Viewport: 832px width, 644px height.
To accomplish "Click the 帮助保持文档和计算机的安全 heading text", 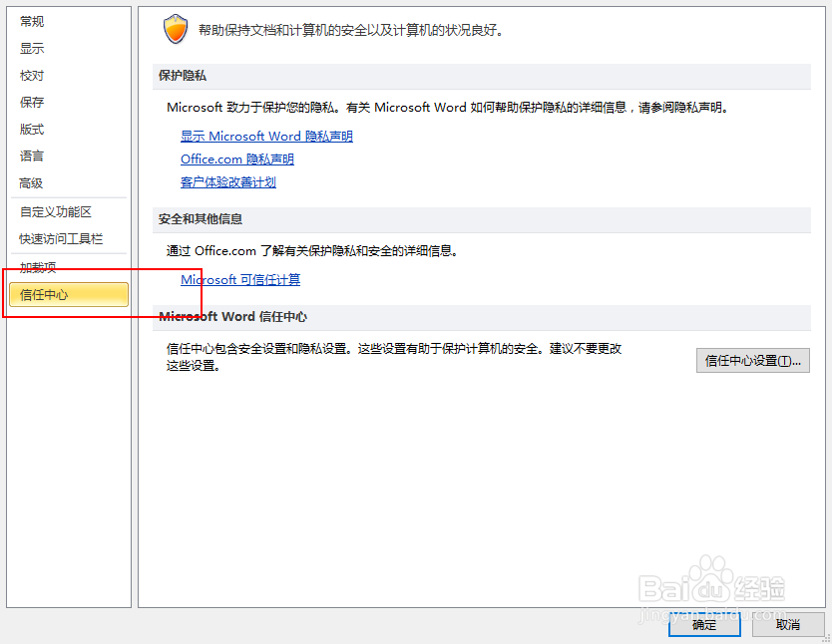I will 351,30.
